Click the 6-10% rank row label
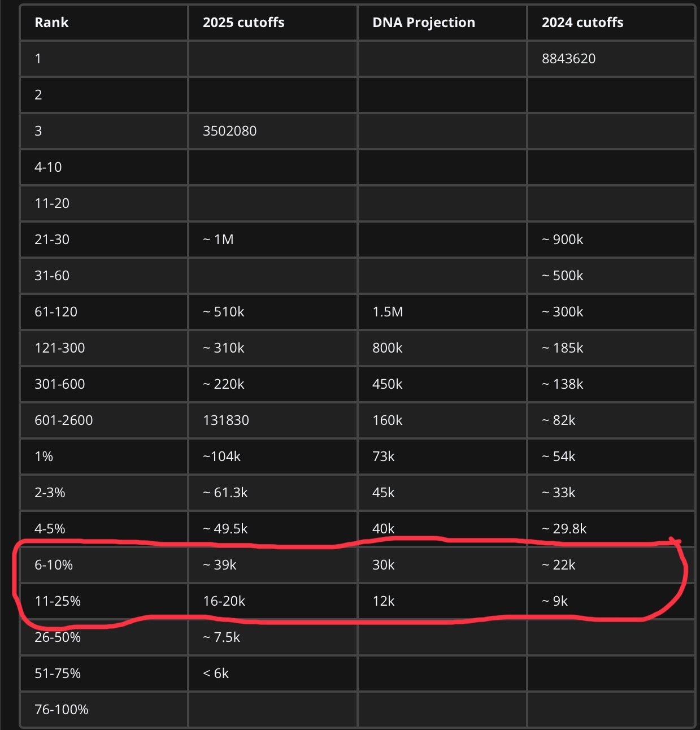This screenshot has height=730, width=700. (x=104, y=565)
